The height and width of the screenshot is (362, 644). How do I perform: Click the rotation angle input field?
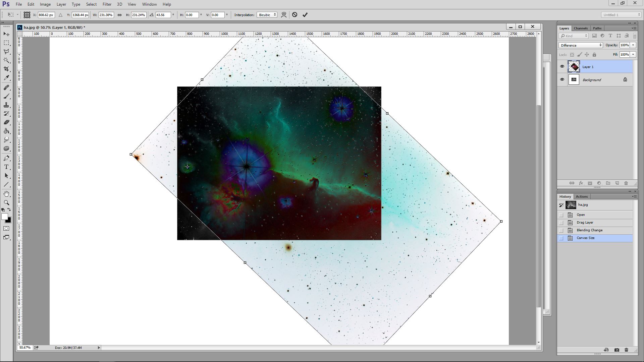click(163, 15)
